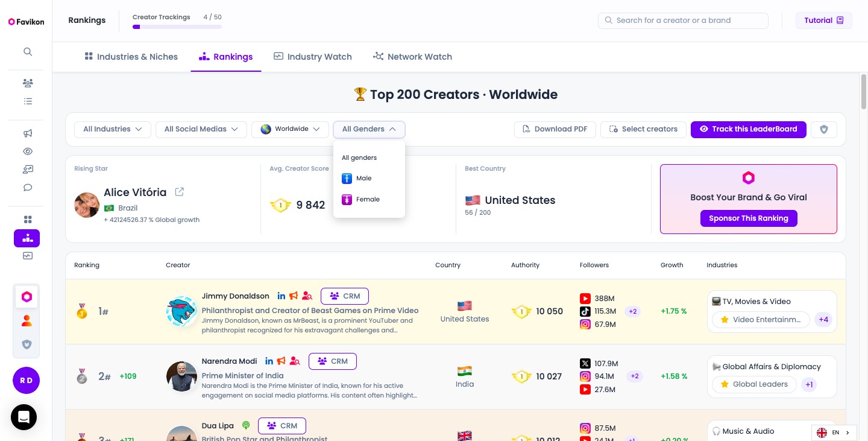This screenshot has width=868, height=441.
Task: Click Dua Lipa's green podcast icon
Action: 245,425
